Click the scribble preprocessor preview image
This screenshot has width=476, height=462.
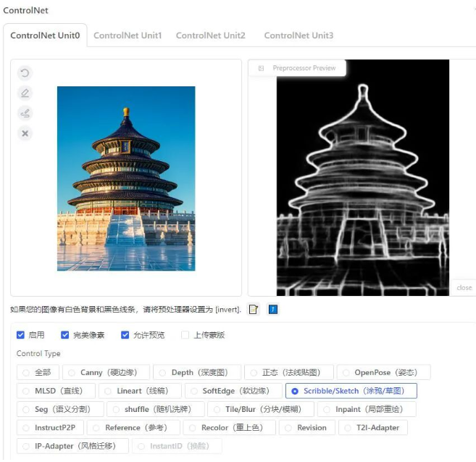coord(363,178)
